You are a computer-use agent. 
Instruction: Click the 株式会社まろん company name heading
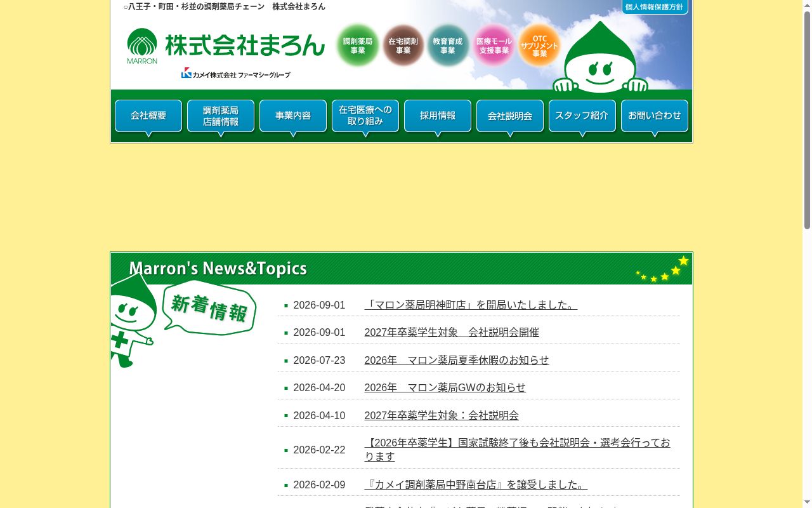(x=245, y=45)
